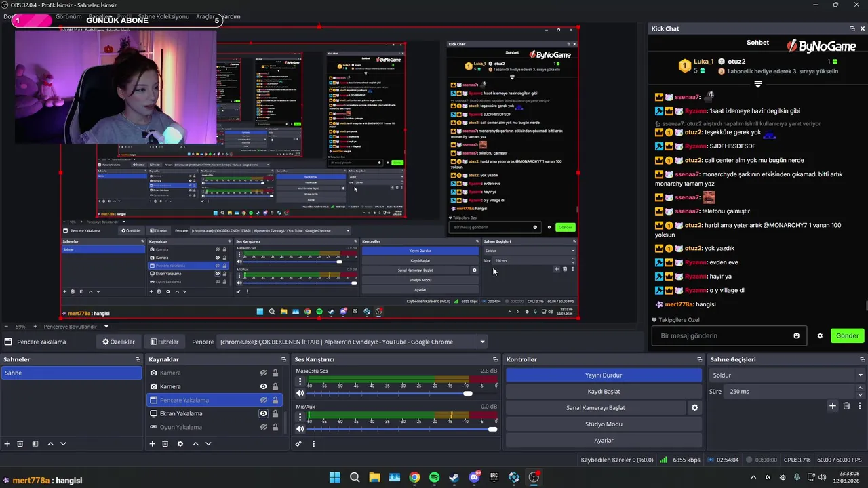The height and width of the screenshot is (488, 868).
Task: Open virtual camera settings gear
Action: pos(694,408)
